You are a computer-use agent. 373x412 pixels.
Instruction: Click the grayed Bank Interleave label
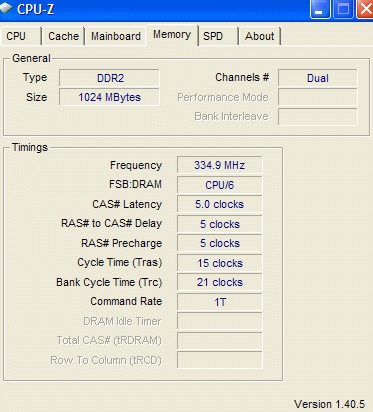coord(231,116)
